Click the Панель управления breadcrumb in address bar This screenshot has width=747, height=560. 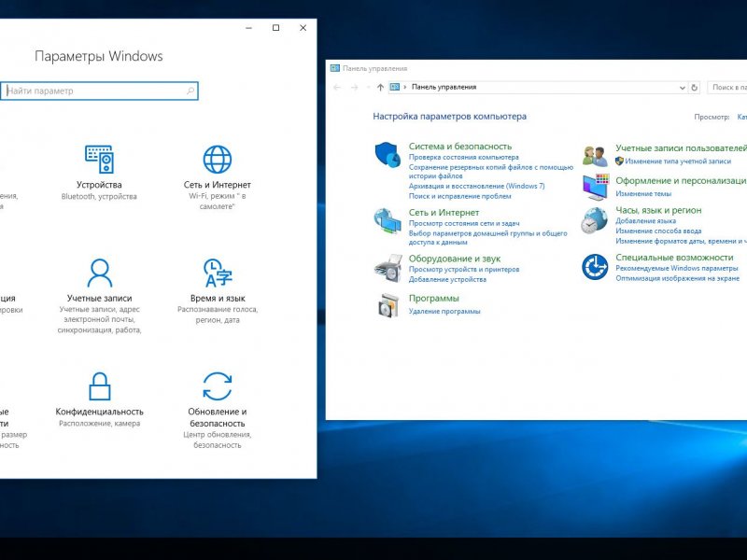point(444,87)
